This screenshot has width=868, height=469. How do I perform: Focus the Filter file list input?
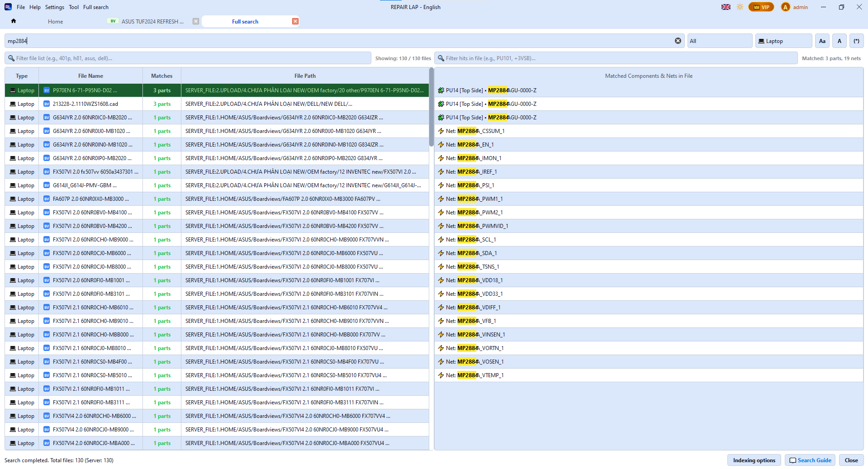188,58
